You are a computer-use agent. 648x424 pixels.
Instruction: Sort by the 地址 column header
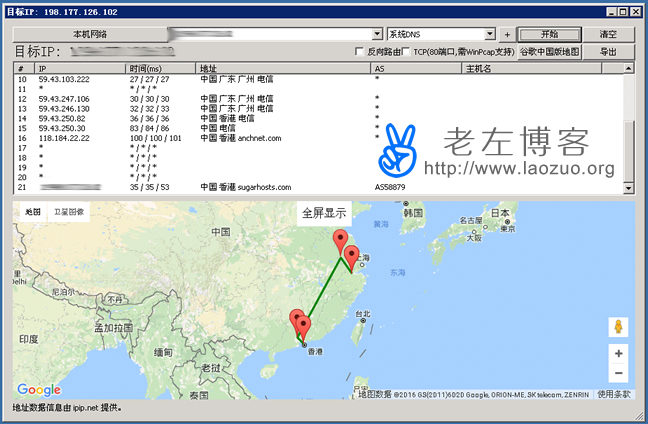click(283, 69)
